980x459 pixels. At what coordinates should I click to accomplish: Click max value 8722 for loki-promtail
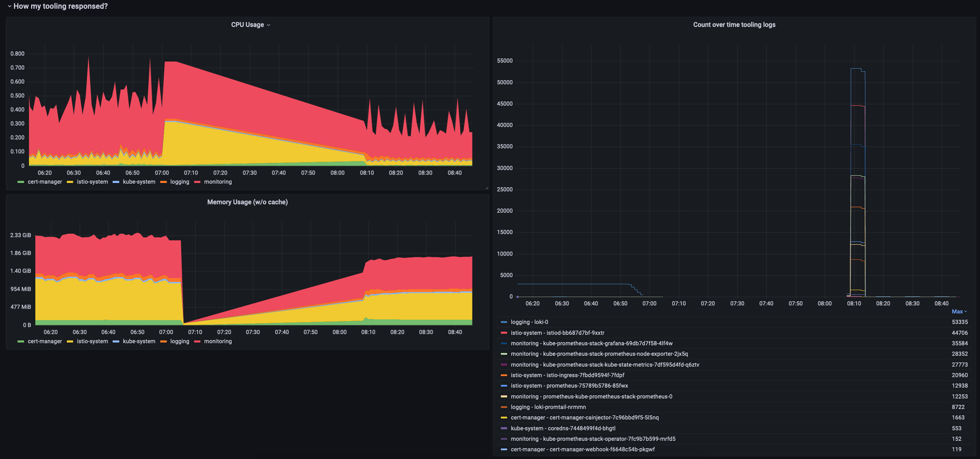(x=958, y=407)
